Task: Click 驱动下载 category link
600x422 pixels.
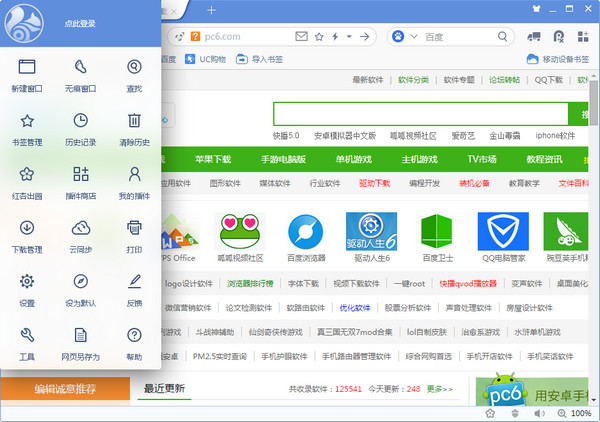Action: (x=374, y=183)
